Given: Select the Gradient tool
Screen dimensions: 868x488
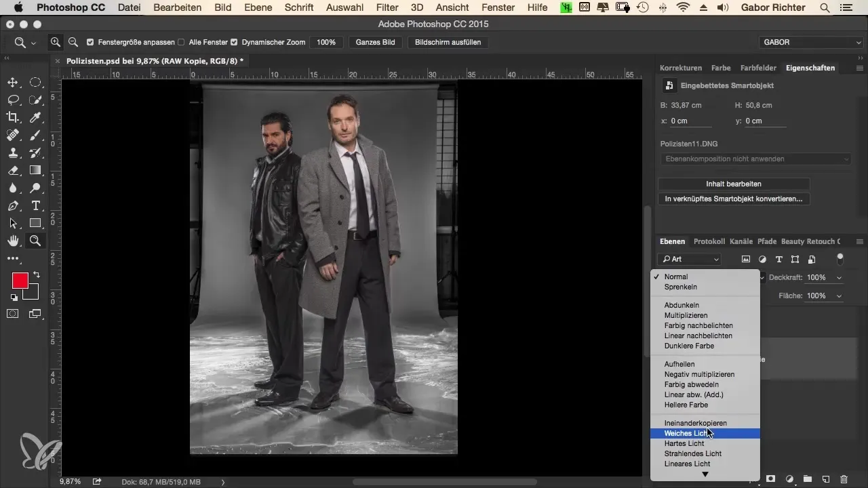Looking at the screenshot, I should pos(35,171).
